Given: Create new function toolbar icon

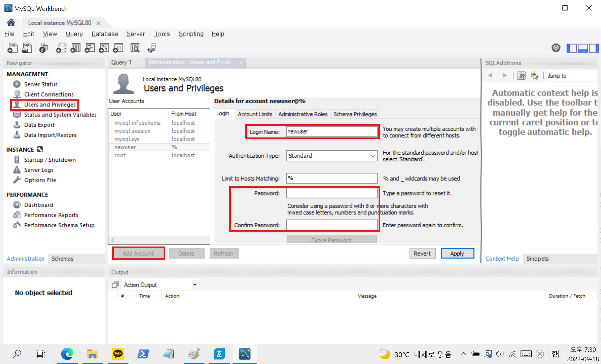Looking at the screenshot, I should click(x=118, y=48).
